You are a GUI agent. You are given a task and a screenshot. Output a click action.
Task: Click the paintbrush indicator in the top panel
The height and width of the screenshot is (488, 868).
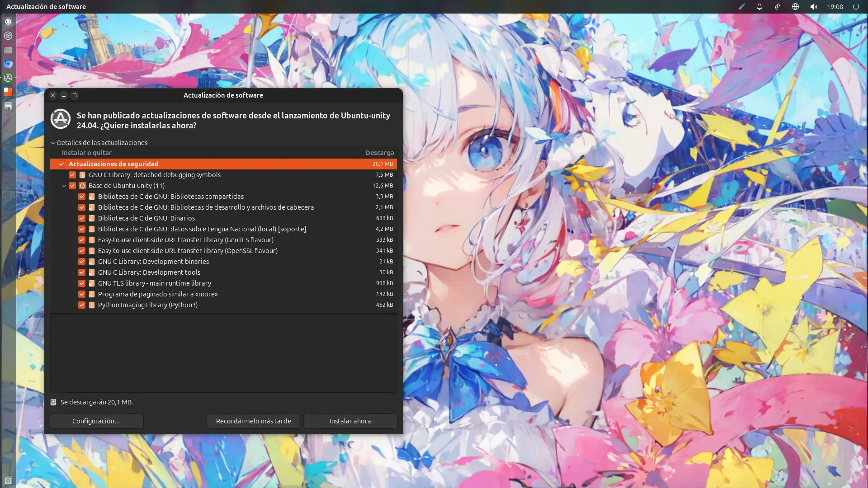(x=741, y=7)
